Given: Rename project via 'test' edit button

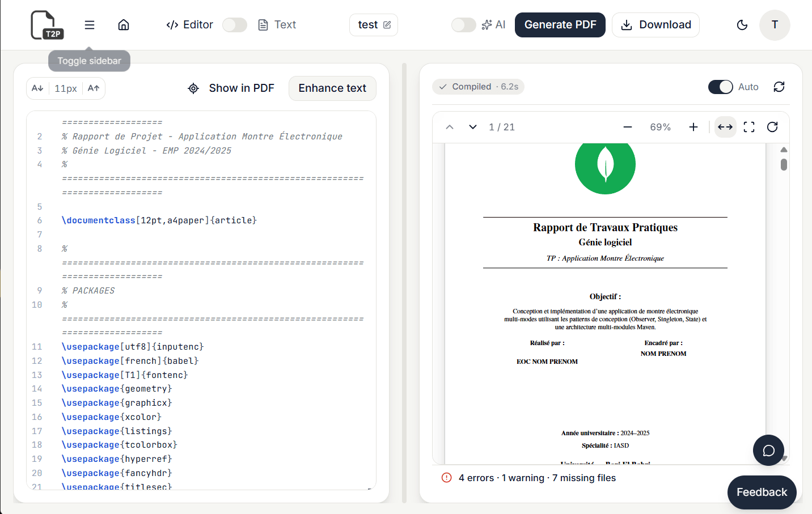Looking at the screenshot, I should coord(374,25).
